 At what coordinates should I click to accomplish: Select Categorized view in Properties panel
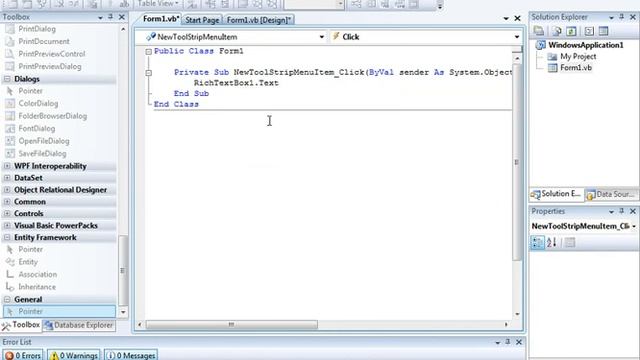[x=538, y=242]
